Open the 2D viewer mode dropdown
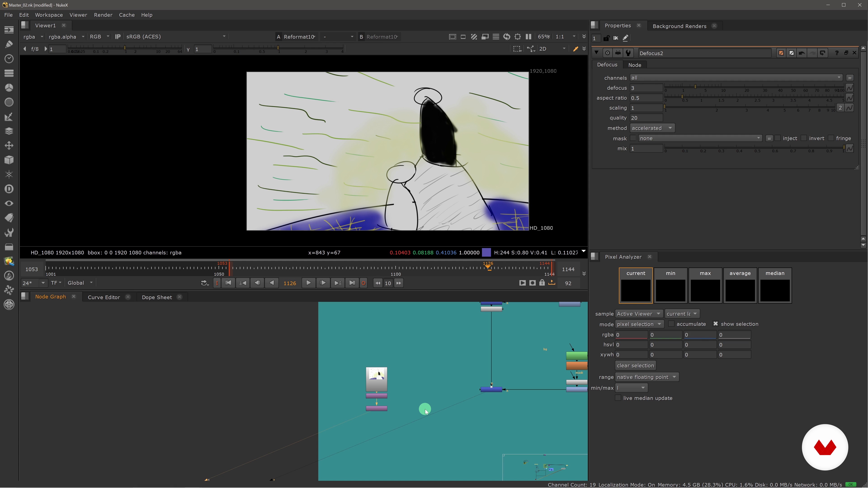Image resolution: width=868 pixels, height=488 pixels. click(x=552, y=49)
